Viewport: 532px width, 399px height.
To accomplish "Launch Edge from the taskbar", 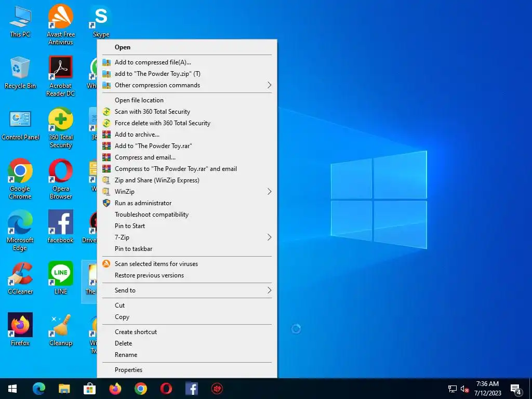I will [x=38, y=389].
